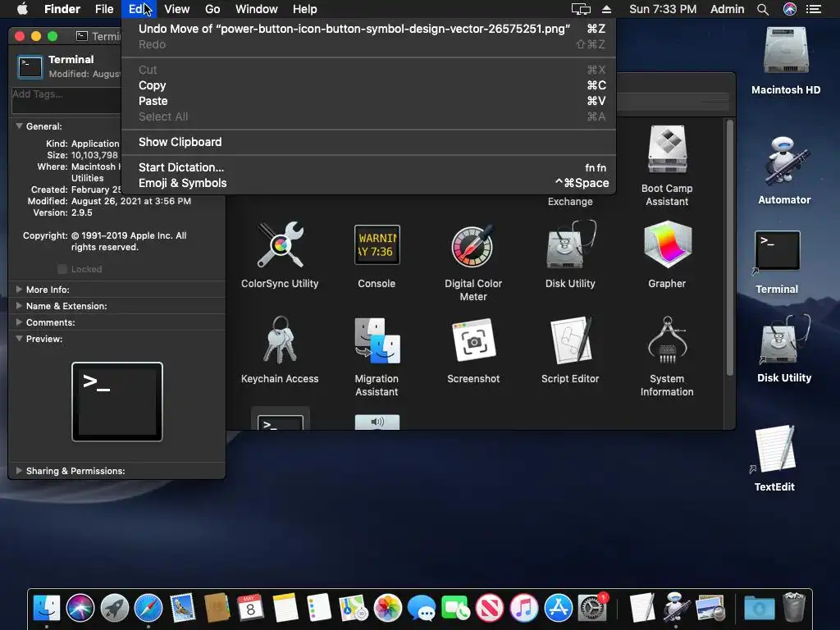Screen dimensions: 840x630
Task: Choose Start Dictation… from the menu
Action: (x=368, y=167)
